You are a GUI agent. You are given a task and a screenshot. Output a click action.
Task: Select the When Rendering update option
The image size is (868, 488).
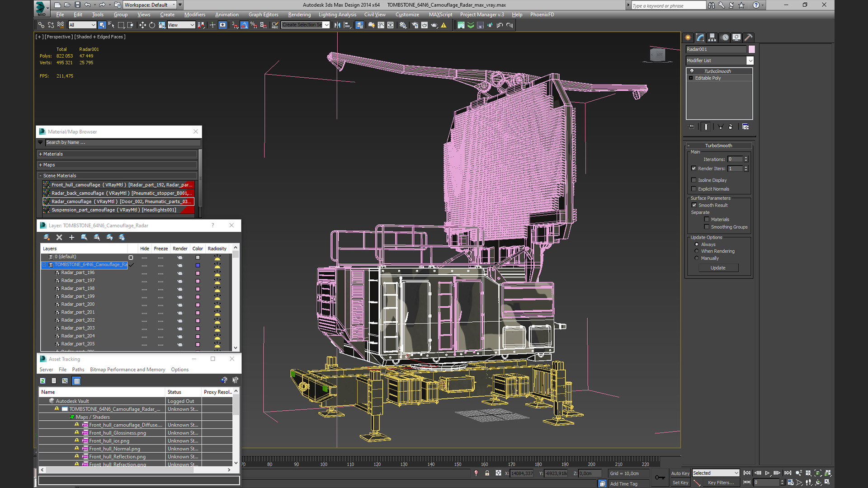click(697, 251)
